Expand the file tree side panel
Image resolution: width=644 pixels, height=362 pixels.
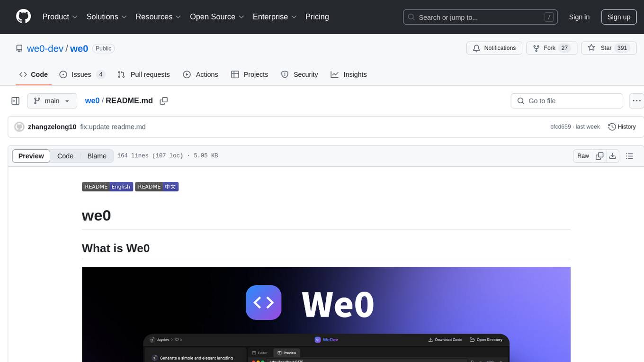15,101
